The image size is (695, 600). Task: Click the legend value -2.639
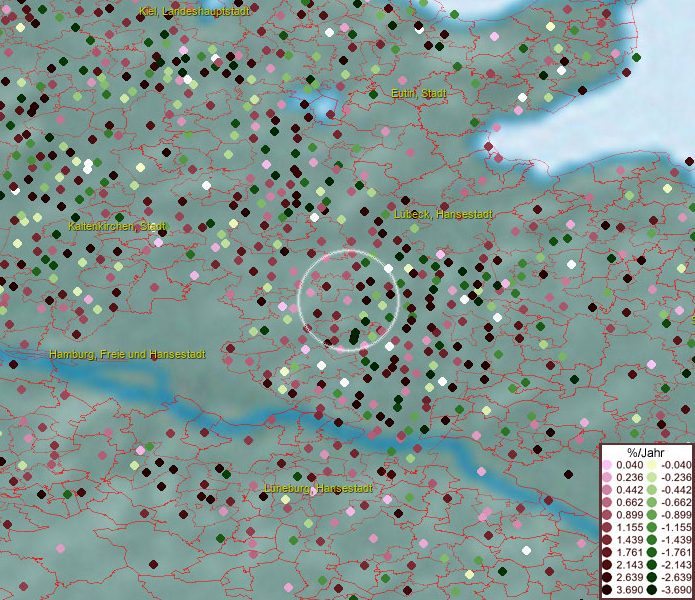[676, 577]
